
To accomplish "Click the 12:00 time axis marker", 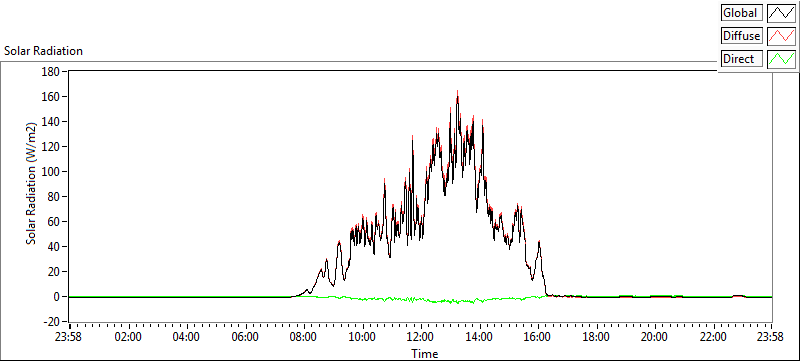I will click(421, 337).
